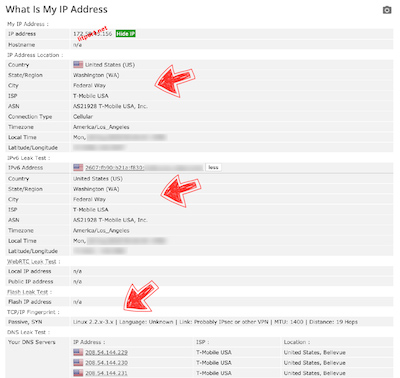Screen dimensions: 400x378
Task: Select the 'What Is My IP Address' heading
Action: [57, 9]
